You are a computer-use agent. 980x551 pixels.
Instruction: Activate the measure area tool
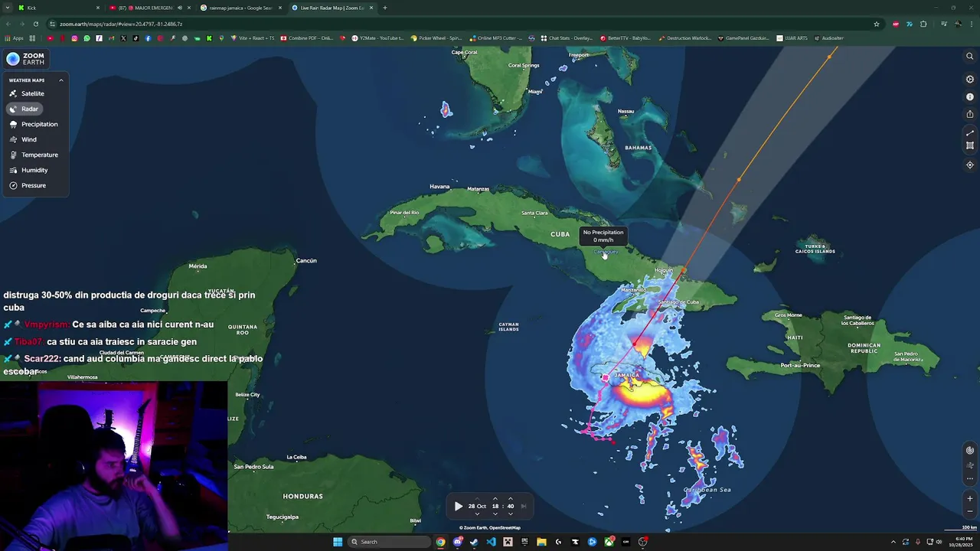pyautogui.click(x=970, y=145)
